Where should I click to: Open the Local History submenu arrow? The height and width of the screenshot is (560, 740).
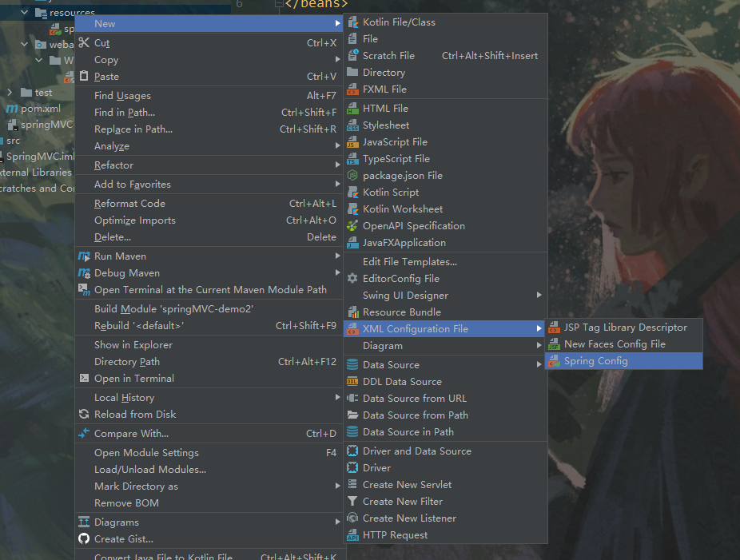click(x=337, y=397)
